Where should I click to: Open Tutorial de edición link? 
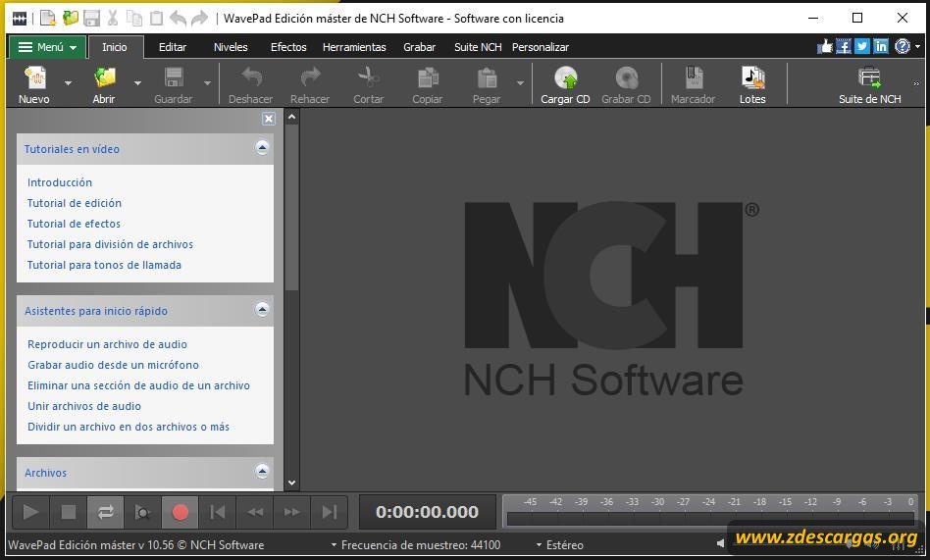pos(75,203)
